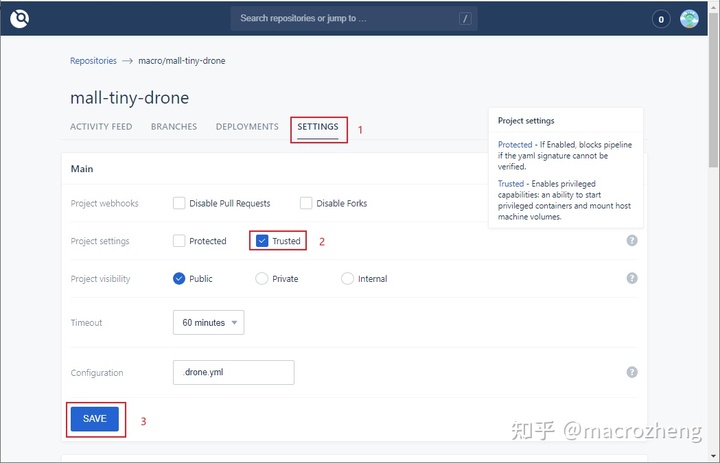Focus the search repositories field
Screen dimensions: 720x463
click(x=354, y=18)
